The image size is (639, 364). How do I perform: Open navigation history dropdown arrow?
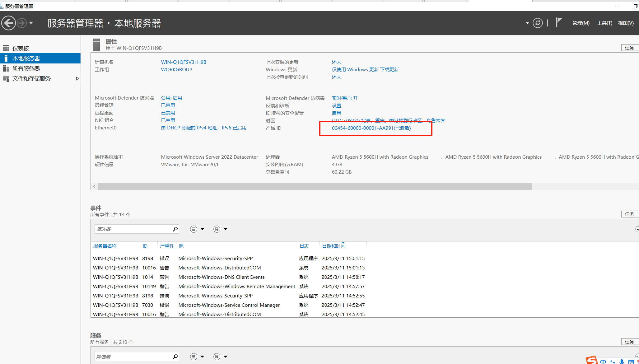click(x=31, y=23)
